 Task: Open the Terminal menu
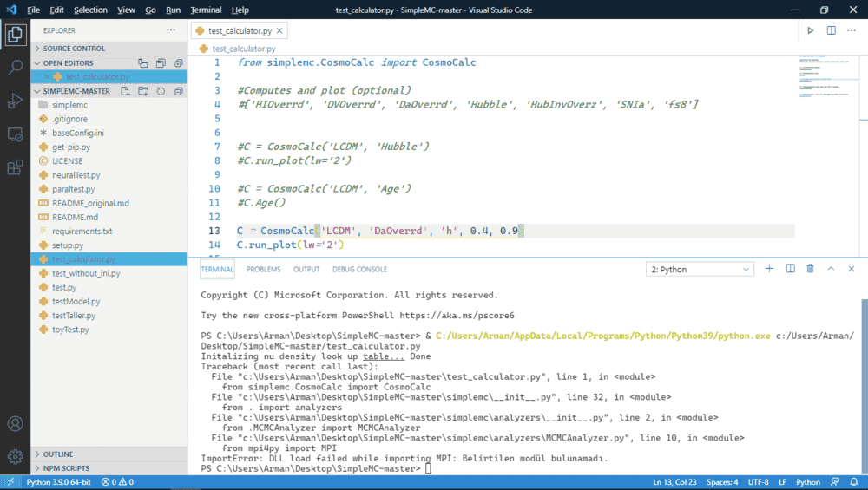point(206,10)
